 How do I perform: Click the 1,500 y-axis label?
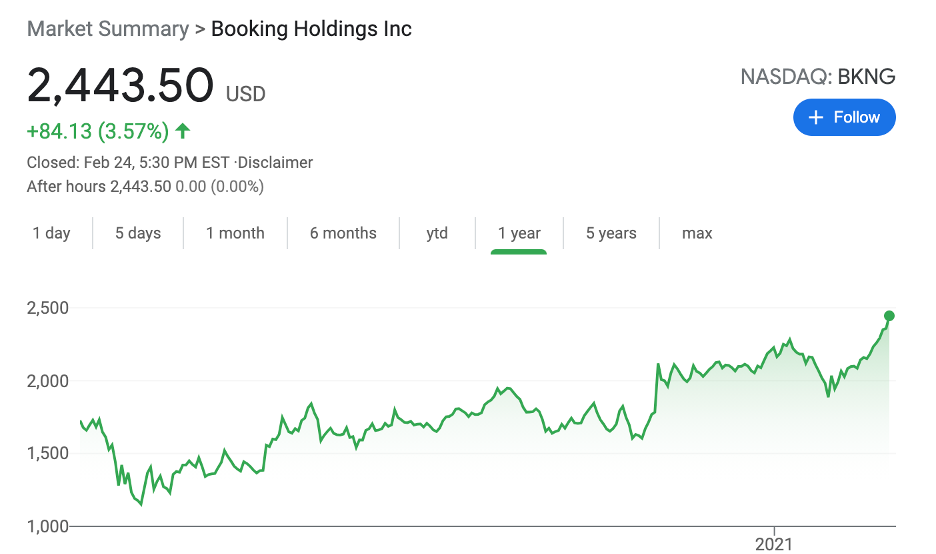click(x=48, y=454)
